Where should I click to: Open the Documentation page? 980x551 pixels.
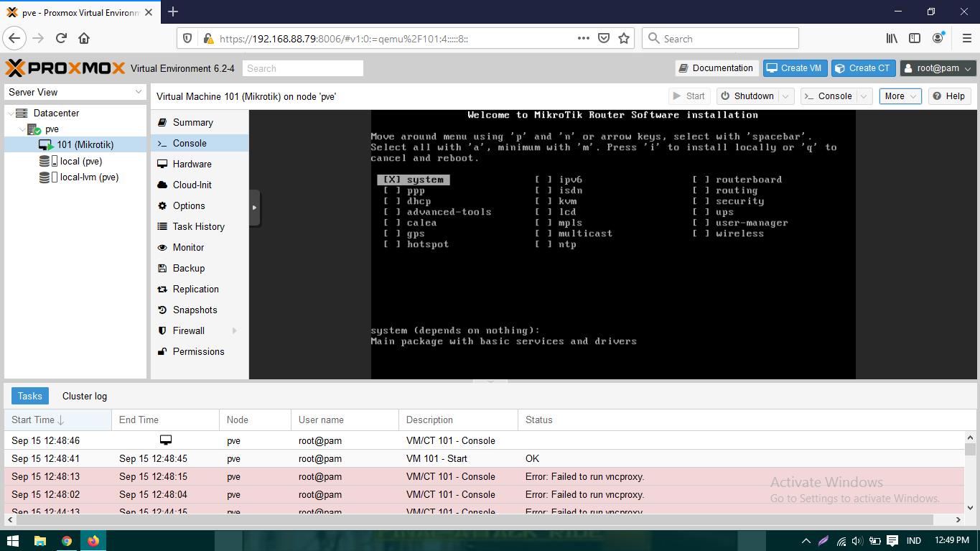716,68
